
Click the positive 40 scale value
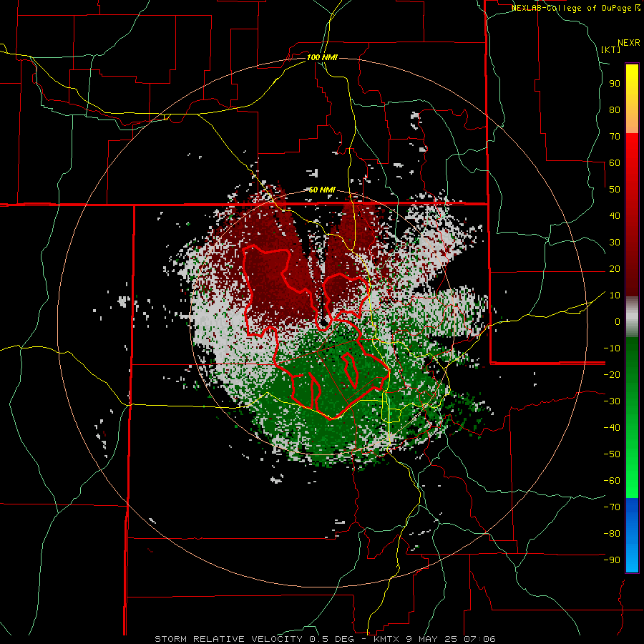click(x=615, y=215)
